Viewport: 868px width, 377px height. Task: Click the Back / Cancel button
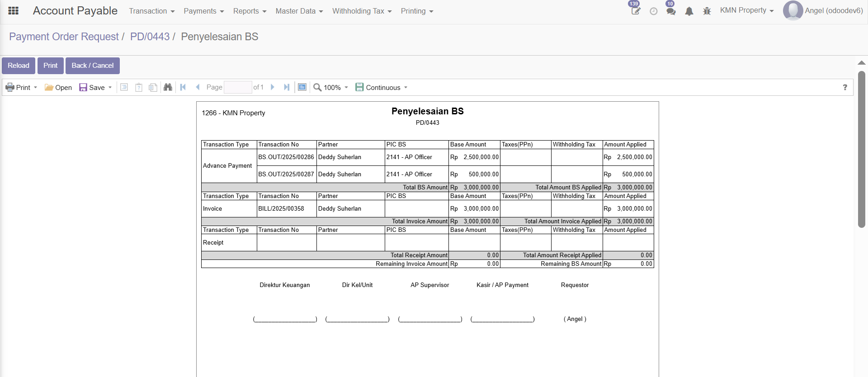(x=93, y=66)
